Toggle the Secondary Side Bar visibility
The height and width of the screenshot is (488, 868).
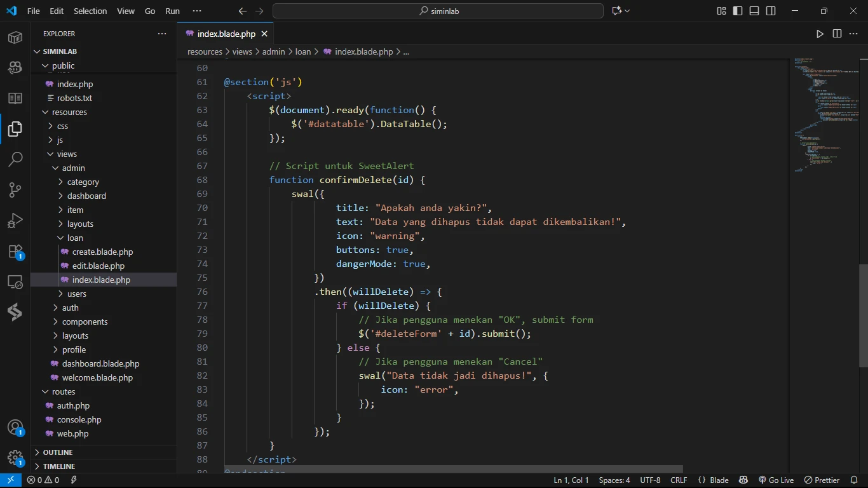tap(771, 11)
